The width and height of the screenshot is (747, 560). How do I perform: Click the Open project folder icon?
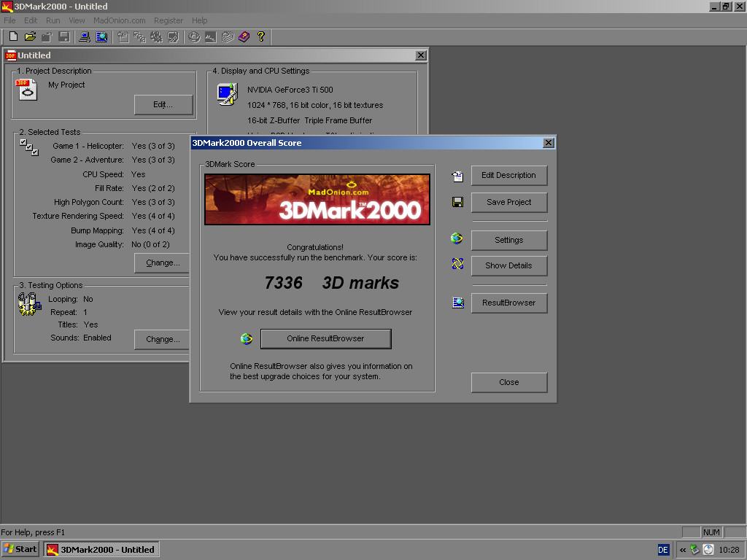pyautogui.click(x=30, y=36)
